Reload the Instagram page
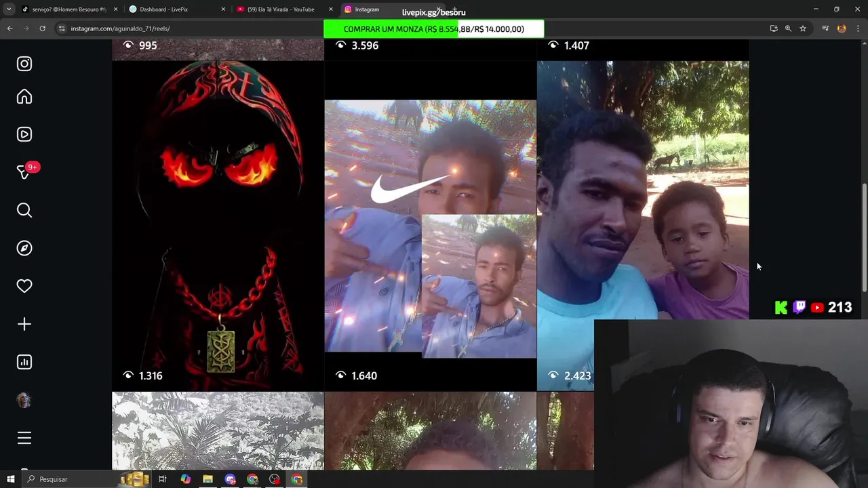This screenshot has width=868, height=488. 42,28
